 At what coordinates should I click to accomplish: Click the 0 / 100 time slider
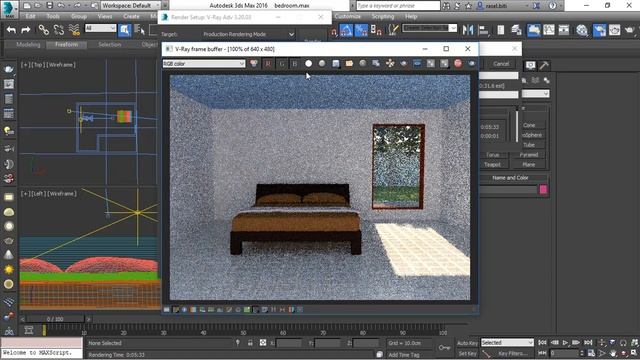[x=55, y=319]
